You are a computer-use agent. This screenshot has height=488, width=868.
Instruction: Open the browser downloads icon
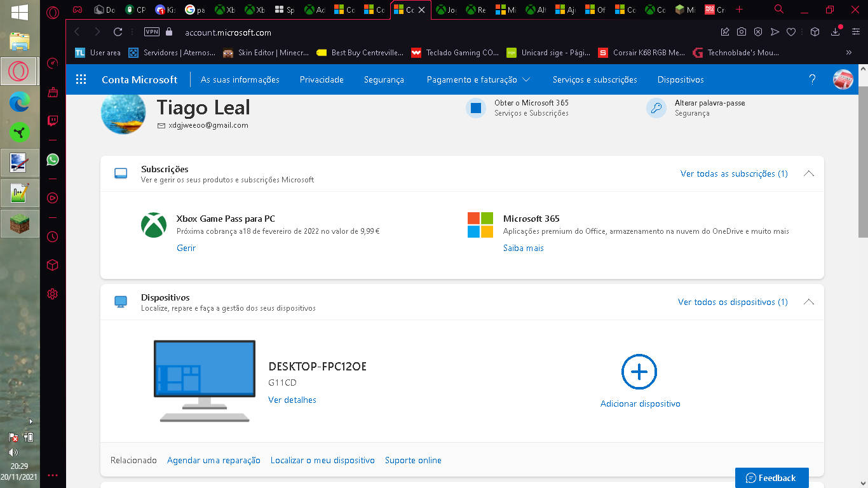coord(836,32)
